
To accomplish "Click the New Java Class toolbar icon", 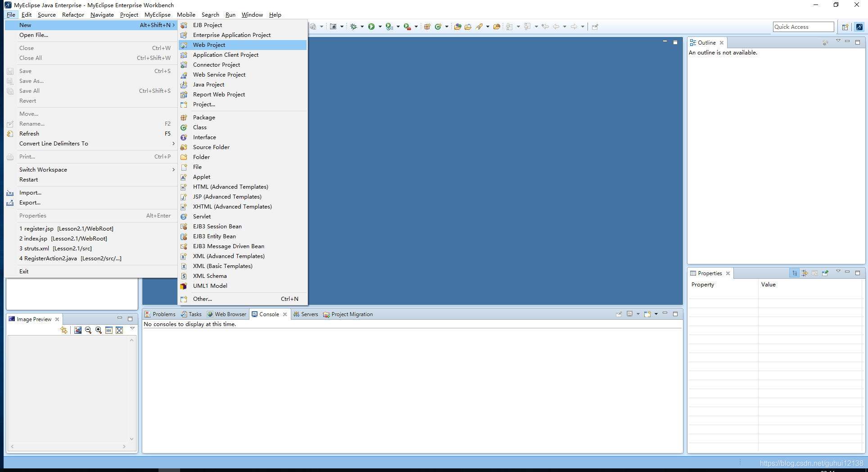I will 438,27.
